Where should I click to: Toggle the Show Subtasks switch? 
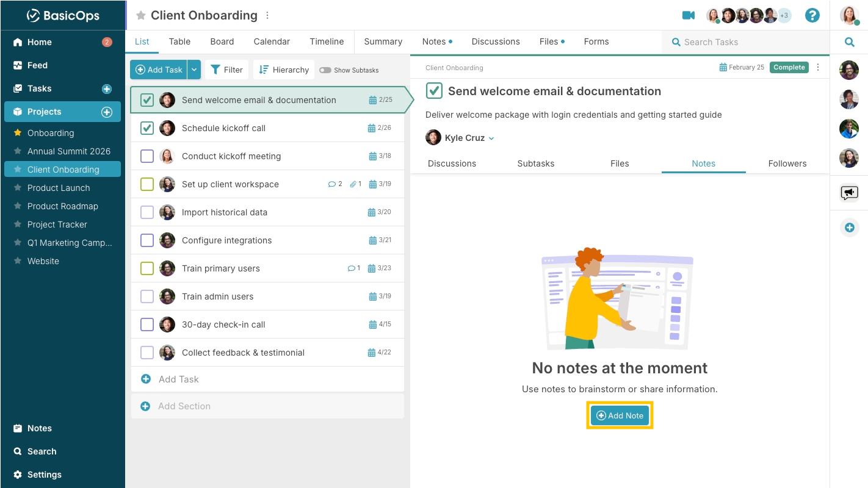point(325,70)
